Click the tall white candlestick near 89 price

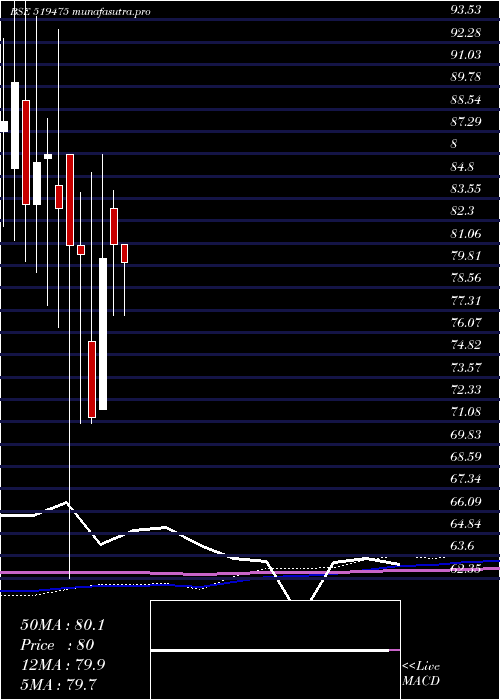[x=15, y=125]
